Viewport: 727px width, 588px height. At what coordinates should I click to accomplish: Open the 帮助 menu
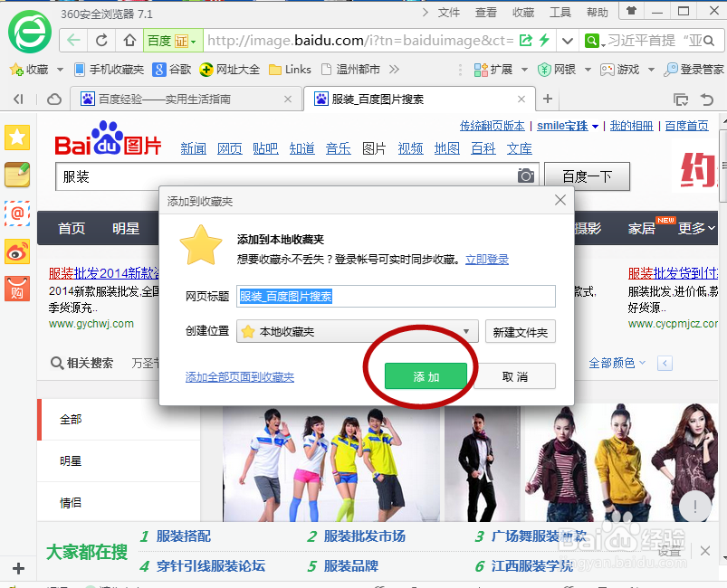598,13
